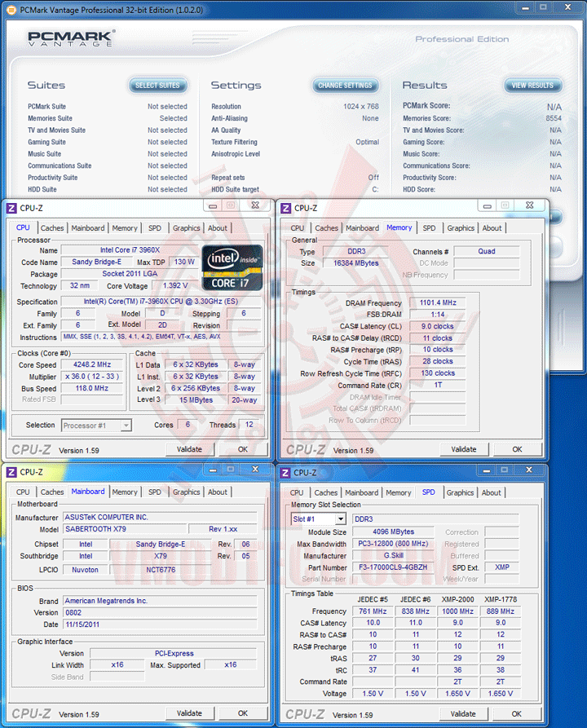Click the CPU-Z icon of the Mainboard tab window
587x728 pixels.
(x=11, y=472)
